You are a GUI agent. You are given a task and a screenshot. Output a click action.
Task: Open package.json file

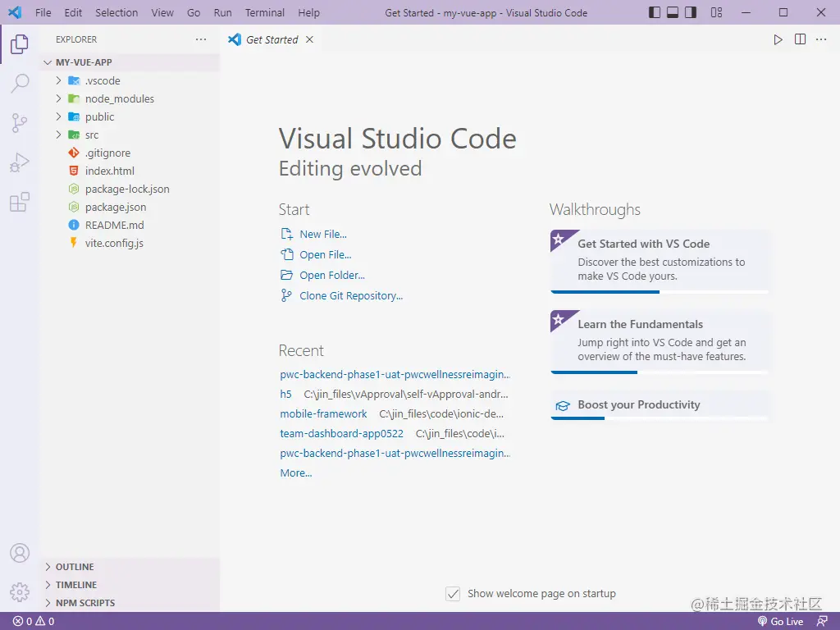tap(131, 207)
